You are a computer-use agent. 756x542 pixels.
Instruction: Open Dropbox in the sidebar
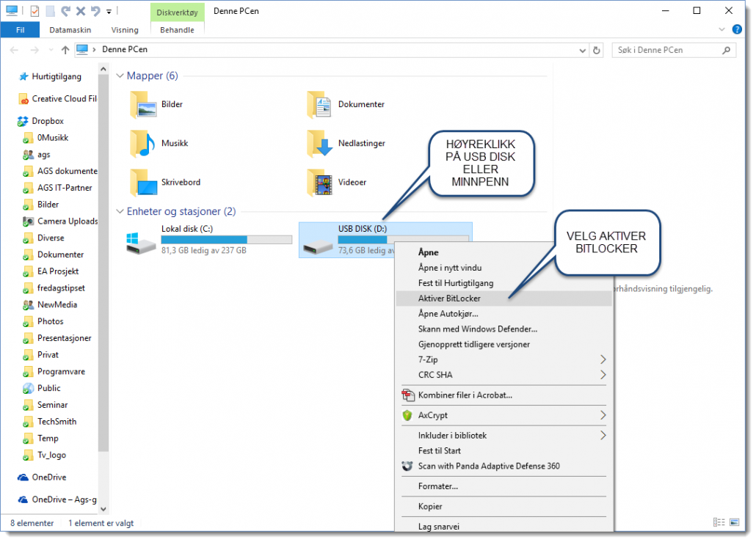(48, 120)
